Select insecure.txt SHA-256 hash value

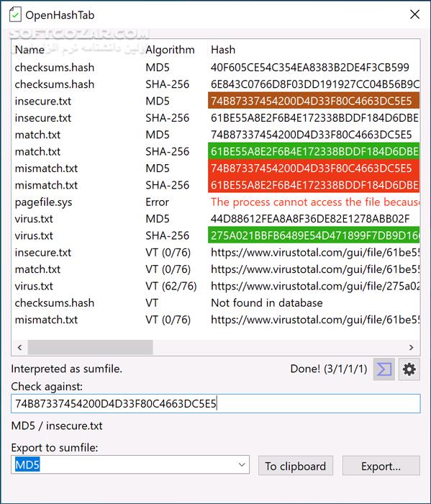(x=314, y=118)
